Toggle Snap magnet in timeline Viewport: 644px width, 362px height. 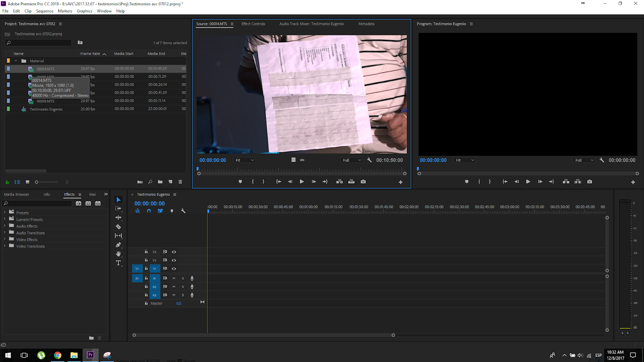[149, 211]
